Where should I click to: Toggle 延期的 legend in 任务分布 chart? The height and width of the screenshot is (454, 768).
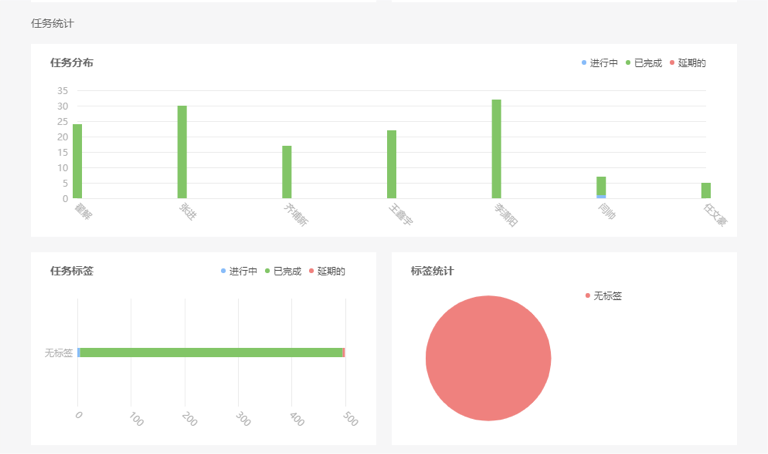pyautogui.click(x=687, y=63)
